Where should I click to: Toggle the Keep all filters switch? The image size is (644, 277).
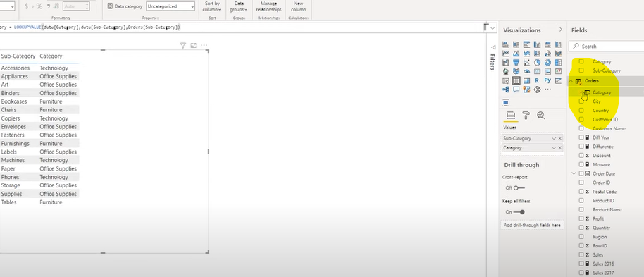point(519,212)
